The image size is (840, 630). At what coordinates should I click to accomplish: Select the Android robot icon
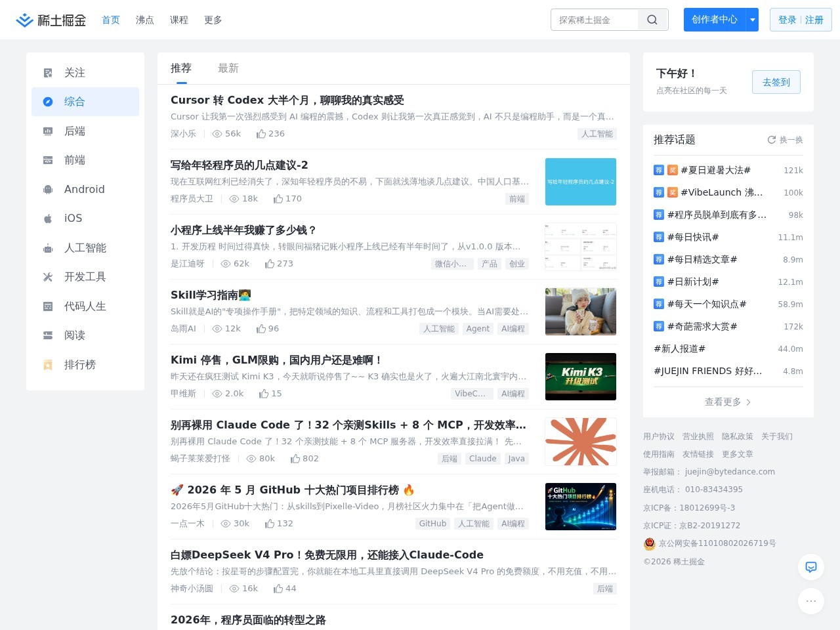coord(48,190)
